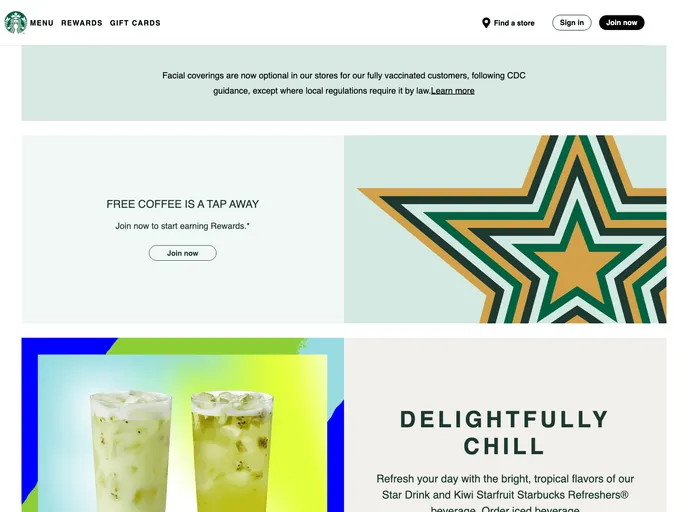Follow the Learn more link in banner
Screen dimensions: 688x512
452,91
